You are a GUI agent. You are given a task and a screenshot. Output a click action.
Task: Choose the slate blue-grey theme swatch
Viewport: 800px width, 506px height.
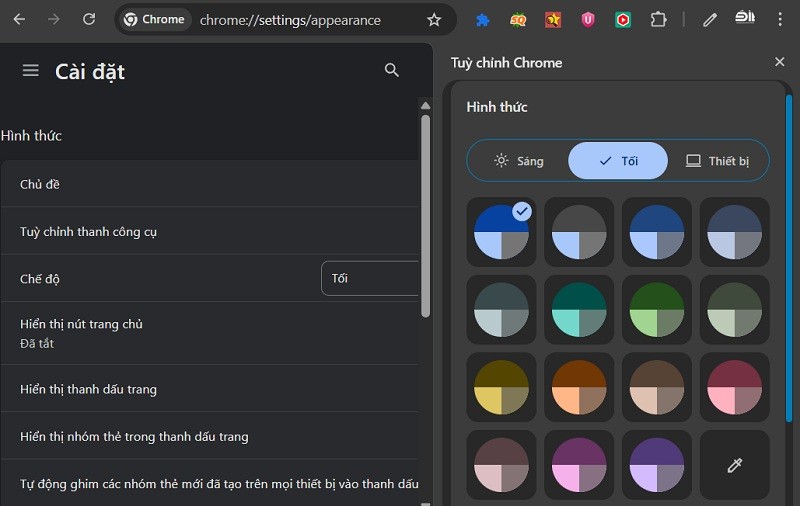point(734,232)
